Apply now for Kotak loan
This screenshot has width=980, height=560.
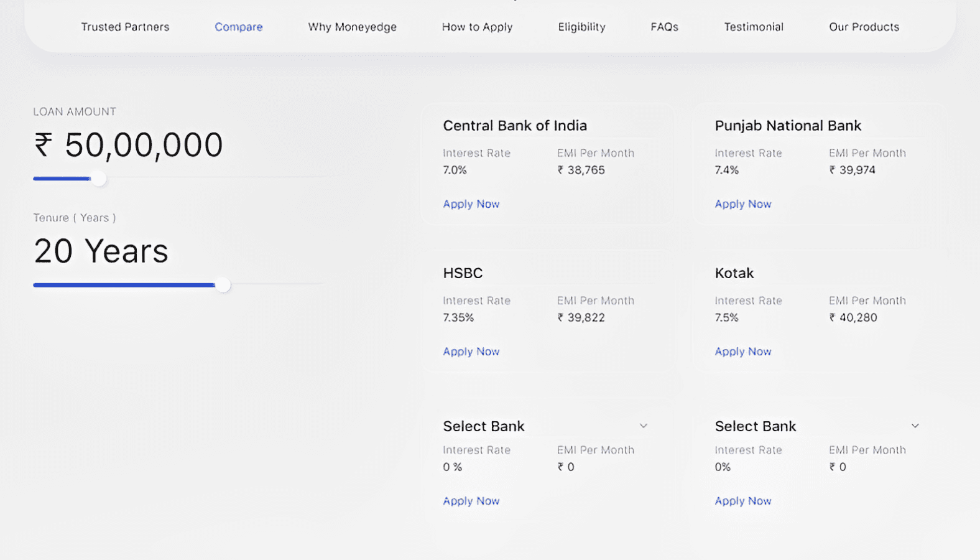point(742,352)
